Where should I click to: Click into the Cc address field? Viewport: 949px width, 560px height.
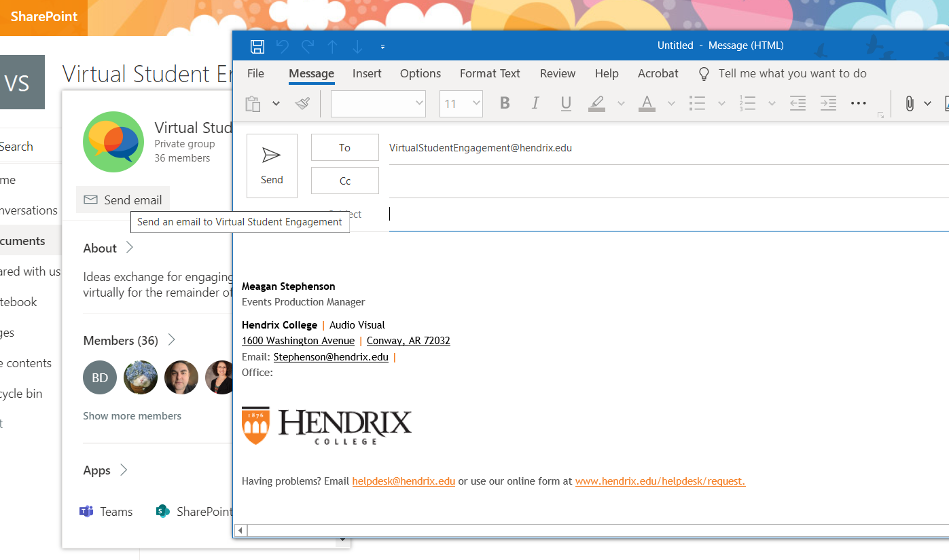tap(669, 181)
